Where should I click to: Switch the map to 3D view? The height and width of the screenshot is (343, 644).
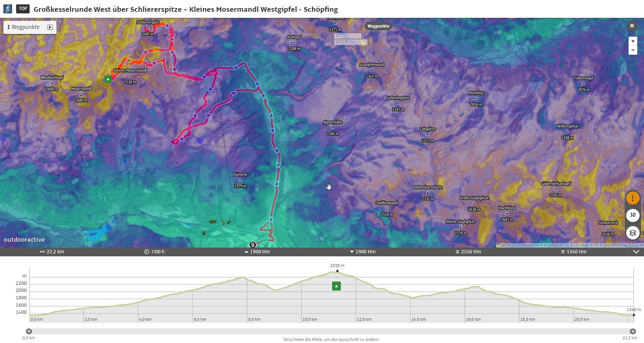(633, 215)
